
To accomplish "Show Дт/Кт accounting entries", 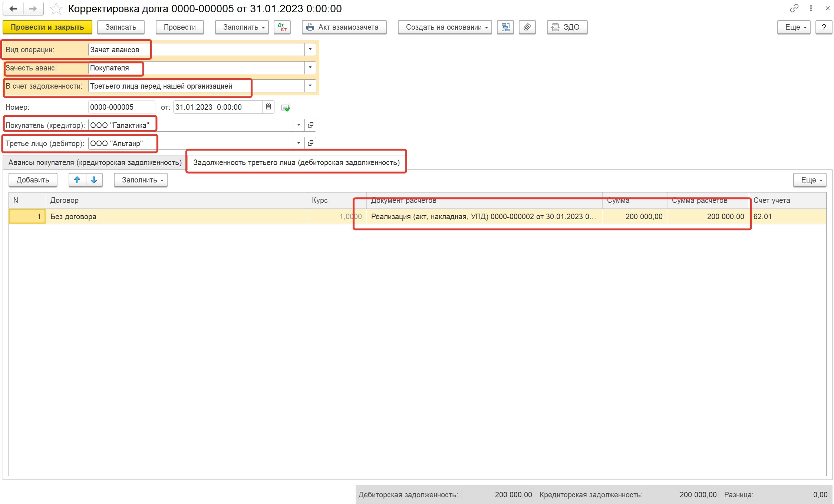I will 282,27.
